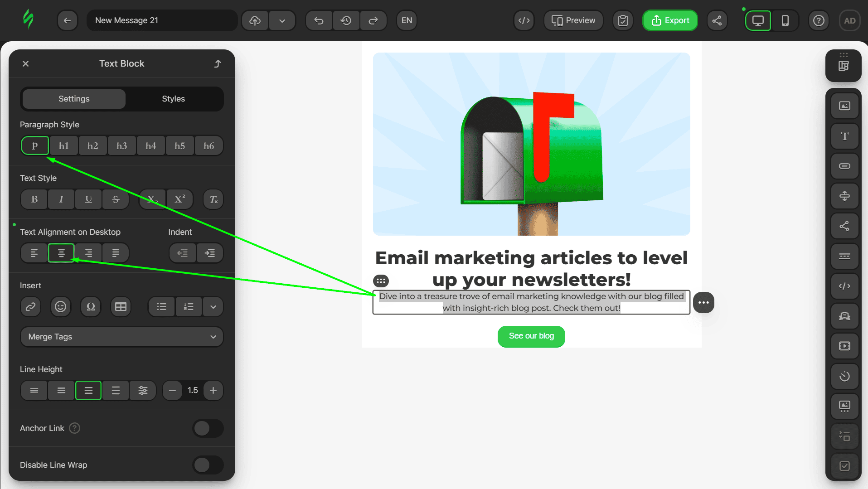Click the version history clock icon

point(346,20)
